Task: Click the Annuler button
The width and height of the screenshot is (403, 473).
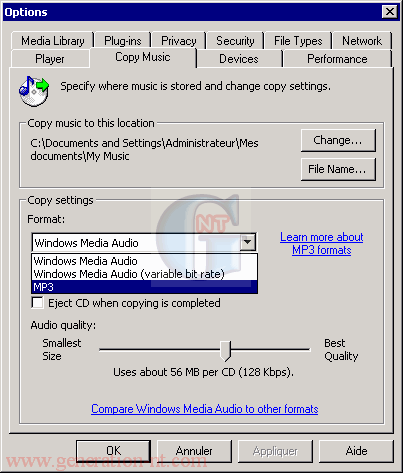Action: [x=194, y=451]
